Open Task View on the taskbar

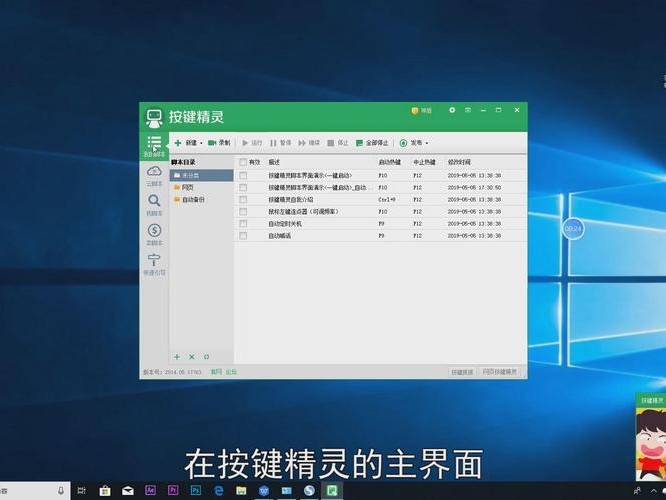point(82,491)
